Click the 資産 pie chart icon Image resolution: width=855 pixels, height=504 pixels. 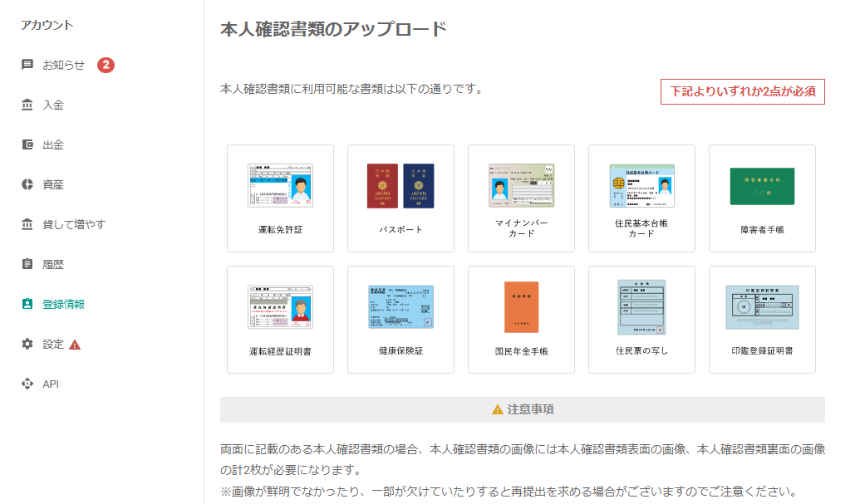[27, 184]
